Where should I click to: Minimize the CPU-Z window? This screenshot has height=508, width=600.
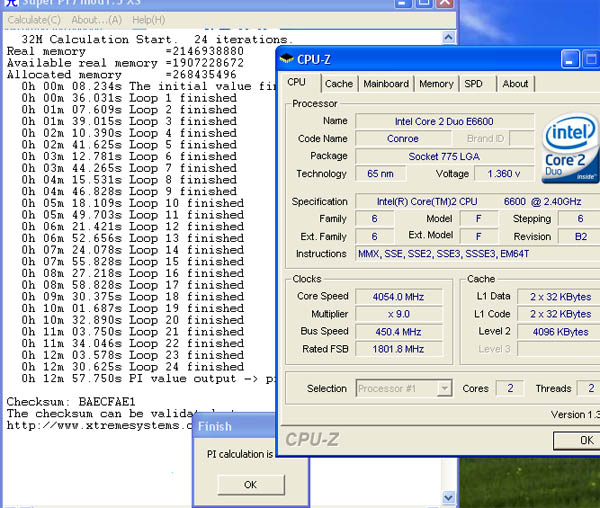click(570, 59)
